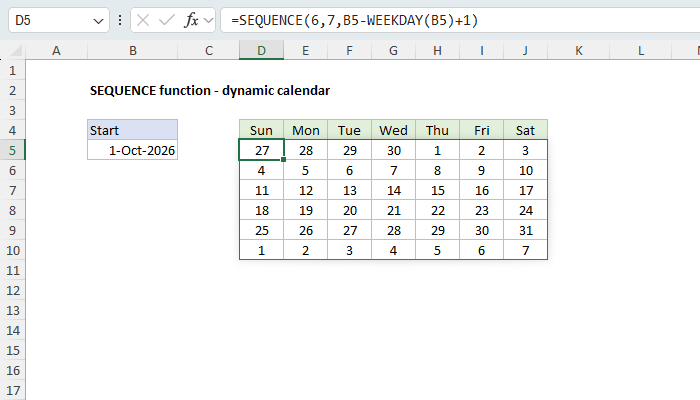This screenshot has height=400, width=700.
Task: Click the cell showing 31 in Sat column
Action: tap(525, 230)
